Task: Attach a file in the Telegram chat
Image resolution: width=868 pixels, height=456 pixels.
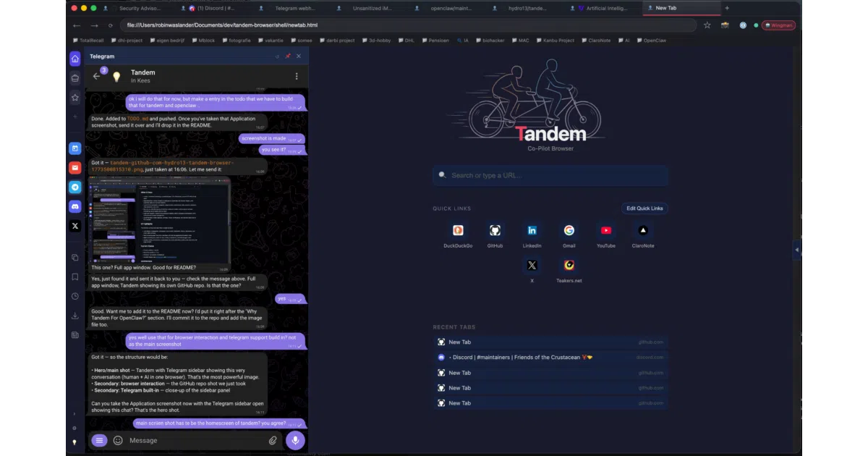Action: 273,440
